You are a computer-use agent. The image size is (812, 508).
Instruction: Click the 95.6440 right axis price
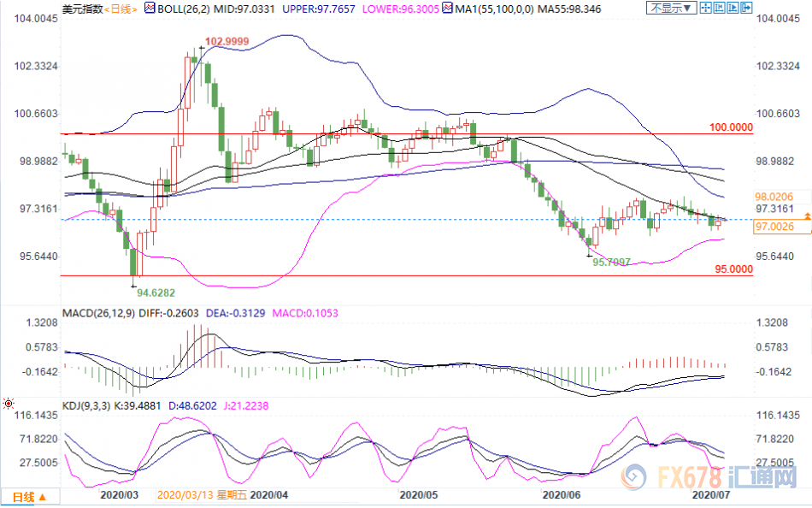tap(774, 256)
